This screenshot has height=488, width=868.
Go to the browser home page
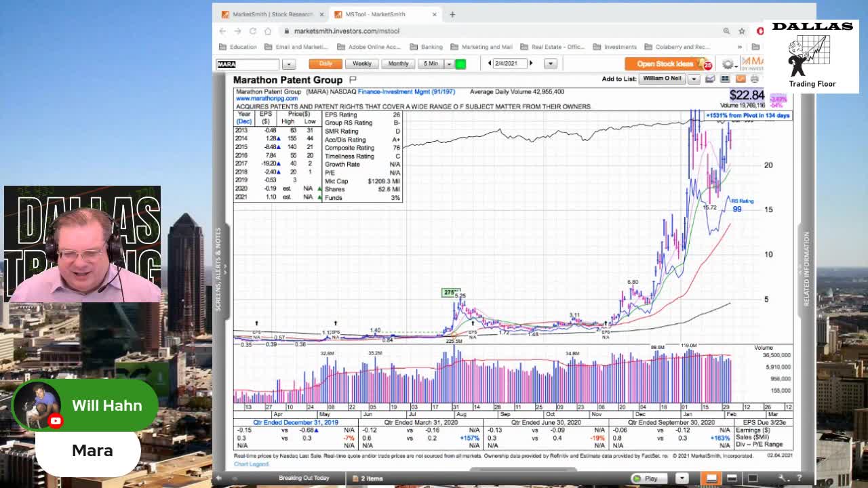tap(268, 30)
